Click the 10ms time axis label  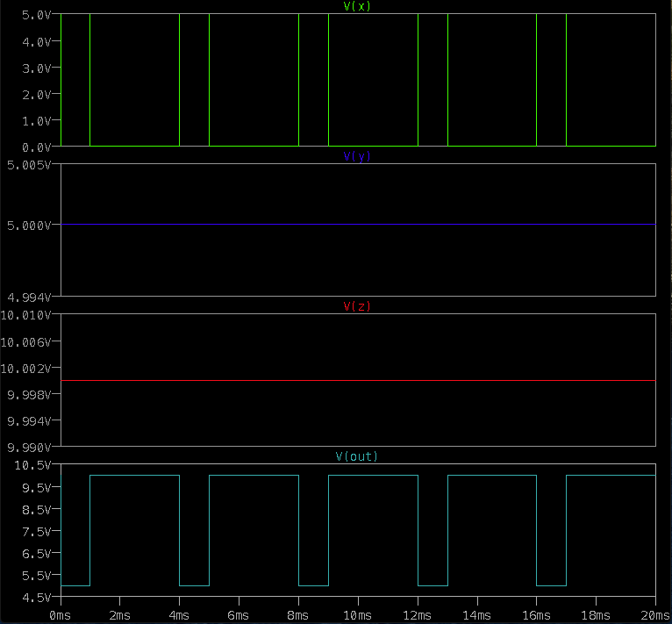pos(358,616)
